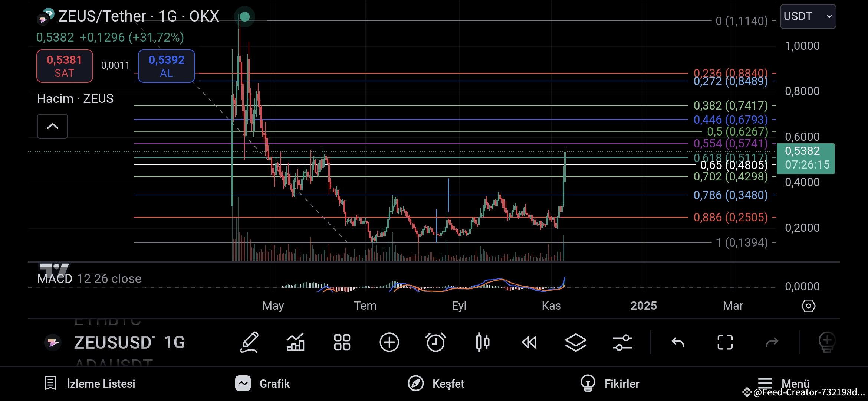868x401 pixels.
Task: Tap the ZEUS symbol logo at the top left
Action: coord(46,16)
